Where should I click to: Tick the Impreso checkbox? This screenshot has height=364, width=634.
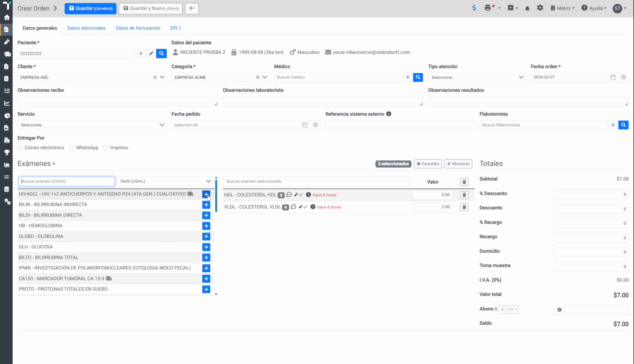point(106,148)
